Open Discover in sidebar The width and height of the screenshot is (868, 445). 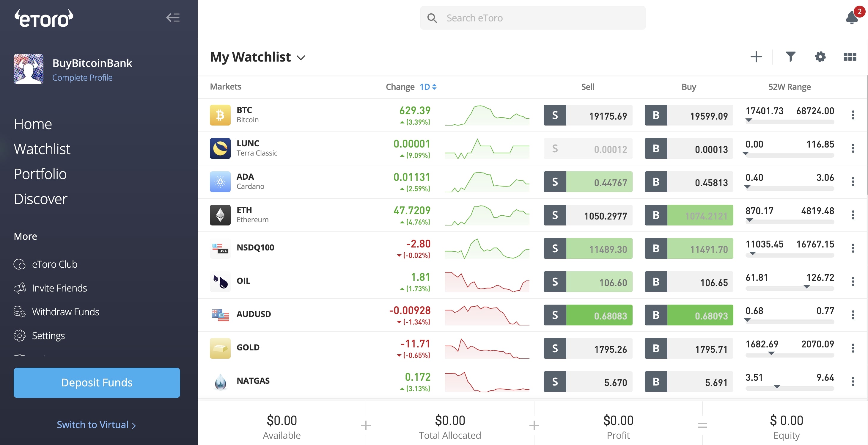pyautogui.click(x=40, y=199)
